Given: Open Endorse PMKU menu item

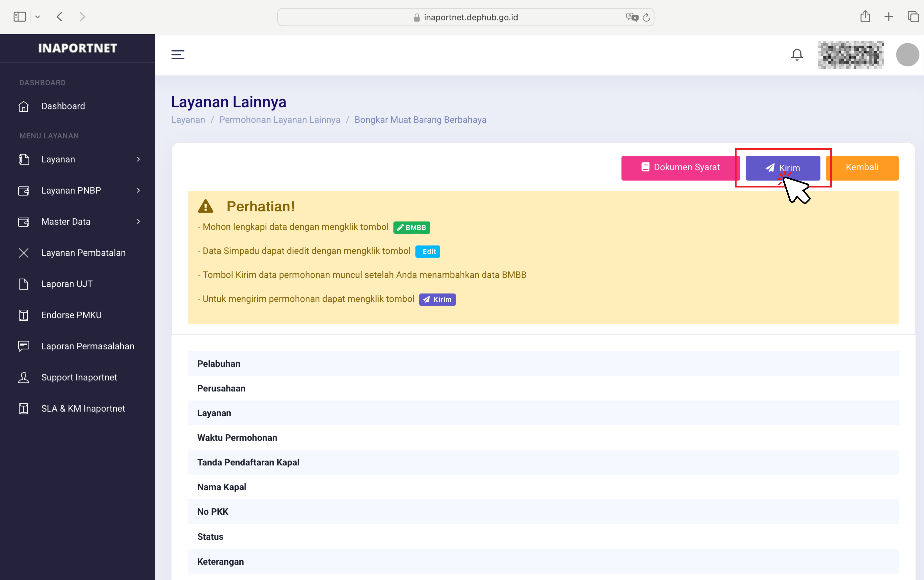Looking at the screenshot, I should pos(71,315).
